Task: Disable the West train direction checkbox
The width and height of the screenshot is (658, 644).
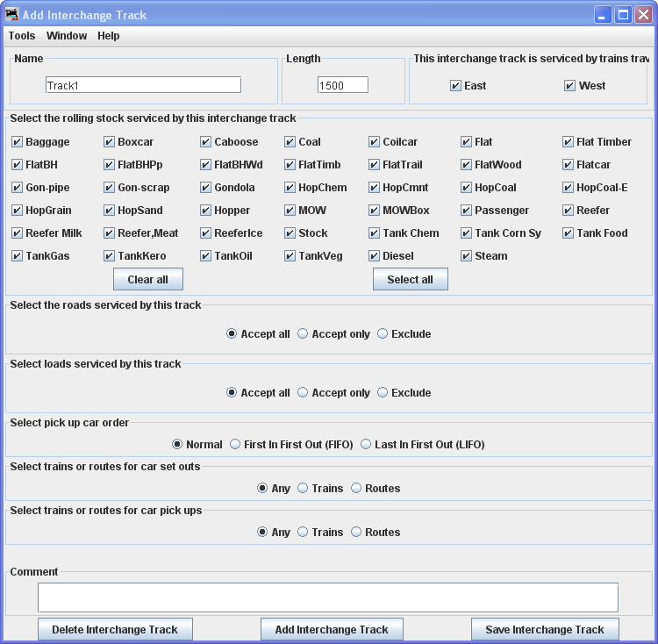Action: point(570,86)
